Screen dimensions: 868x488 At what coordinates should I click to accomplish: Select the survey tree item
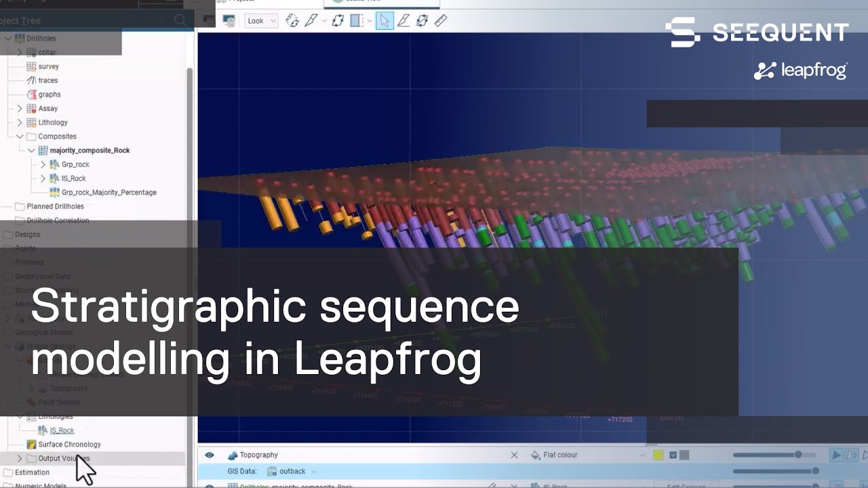48,66
